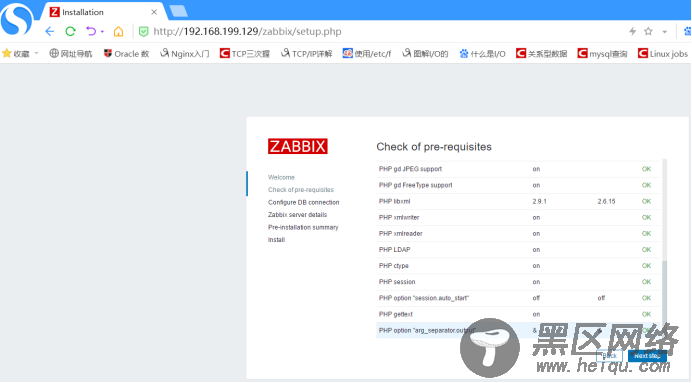Click the 'PHP option session.auto_start' row text
692x383 pixels.
(424, 298)
